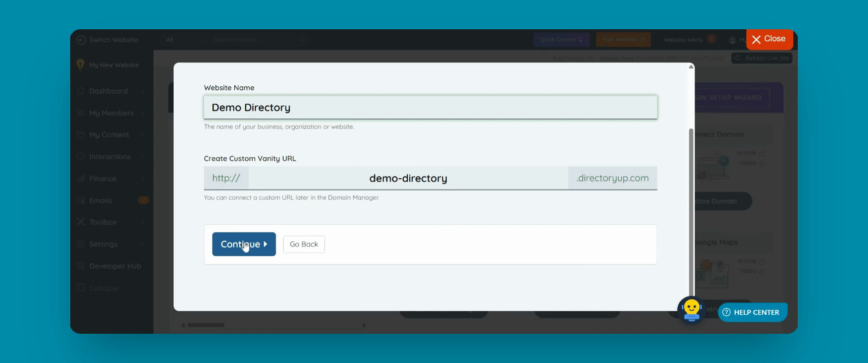Click the account profile icon in top bar

[732, 40]
